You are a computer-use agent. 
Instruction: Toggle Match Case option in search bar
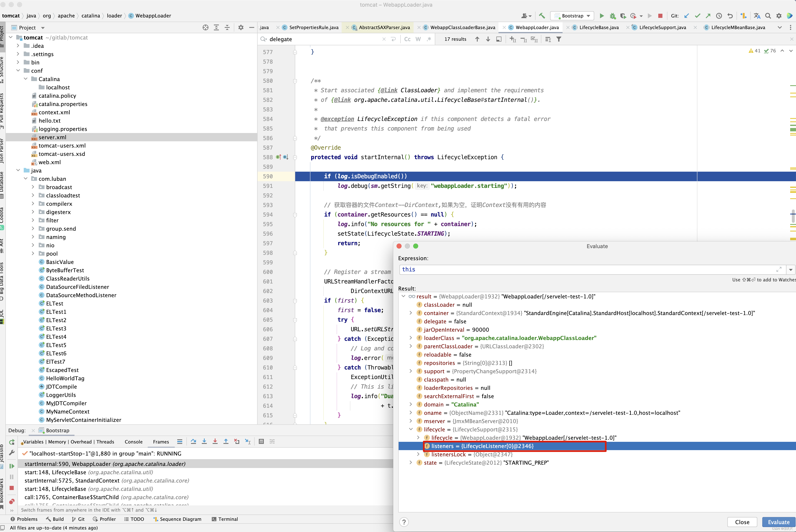pyautogui.click(x=407, y=39)
